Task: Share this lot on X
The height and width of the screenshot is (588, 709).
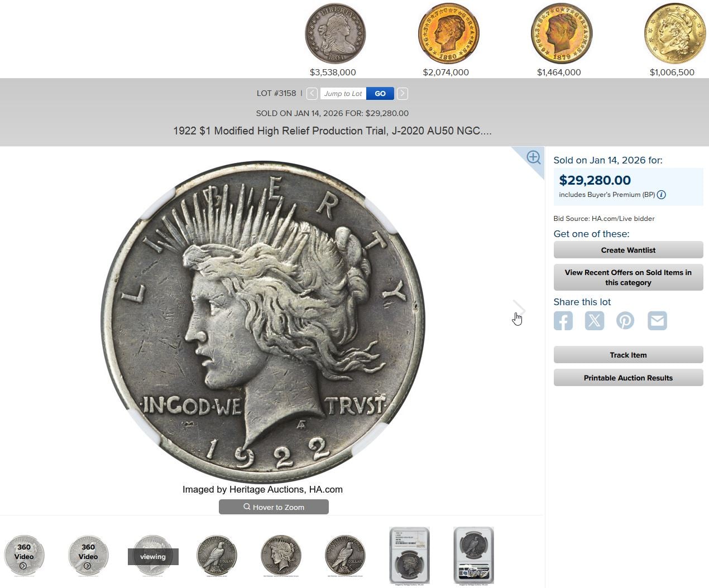Action: coord(594,321)
